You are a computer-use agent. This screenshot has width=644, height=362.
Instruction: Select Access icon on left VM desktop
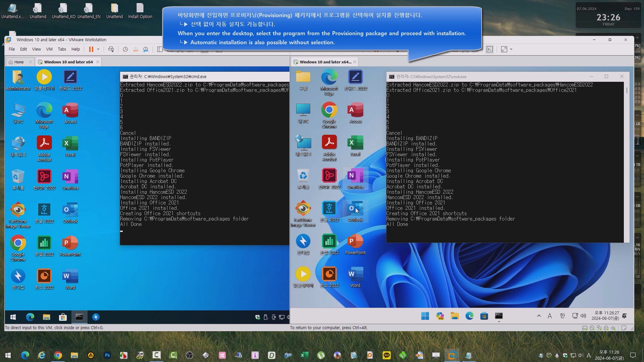coord(70,114)
